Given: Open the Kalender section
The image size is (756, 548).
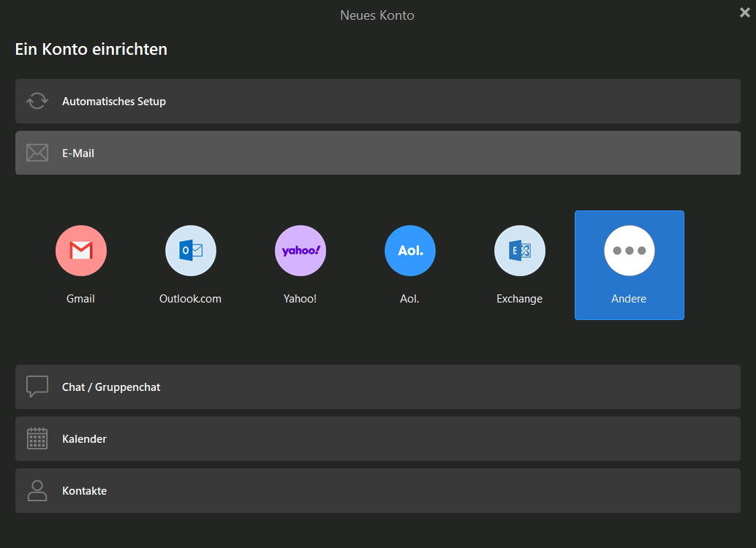Looking at the screenshot, I should coord(377,439).
